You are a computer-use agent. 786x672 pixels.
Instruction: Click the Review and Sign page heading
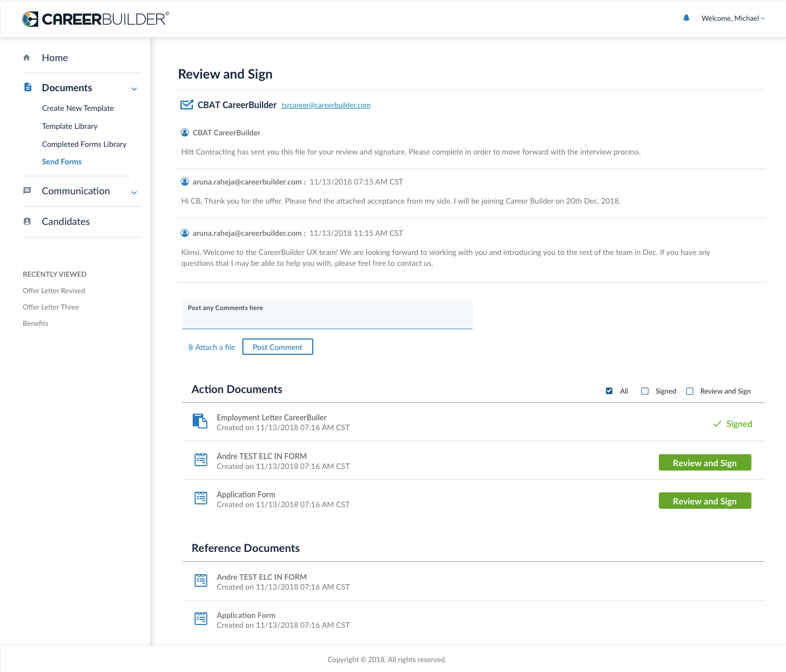[x=225, y=74]
